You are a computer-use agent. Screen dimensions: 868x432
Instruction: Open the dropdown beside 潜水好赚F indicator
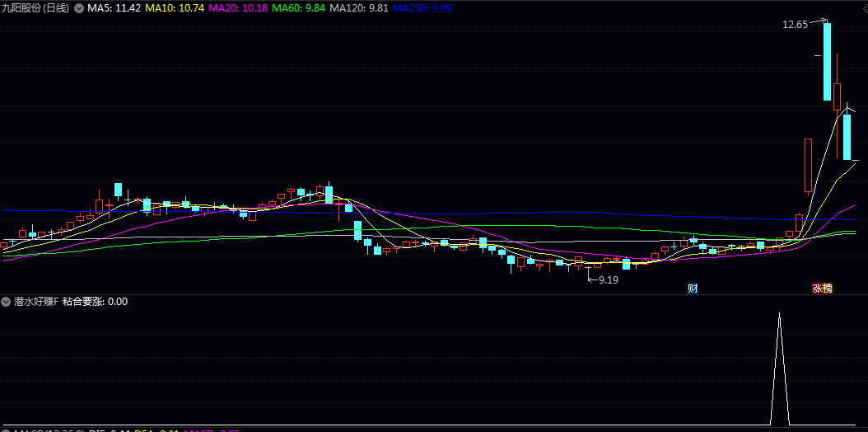(6, 302)
